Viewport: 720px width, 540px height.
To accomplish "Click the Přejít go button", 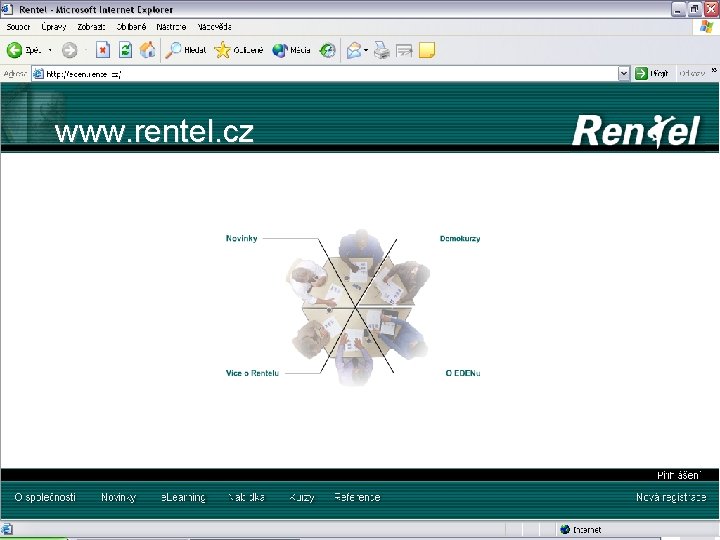I will click(x=652, y=73).
